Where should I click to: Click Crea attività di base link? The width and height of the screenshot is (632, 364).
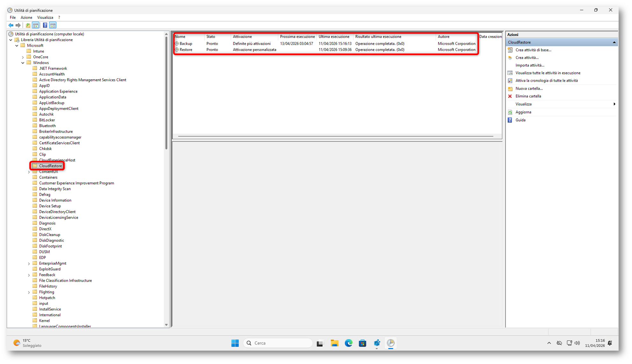tap(533, 50)
